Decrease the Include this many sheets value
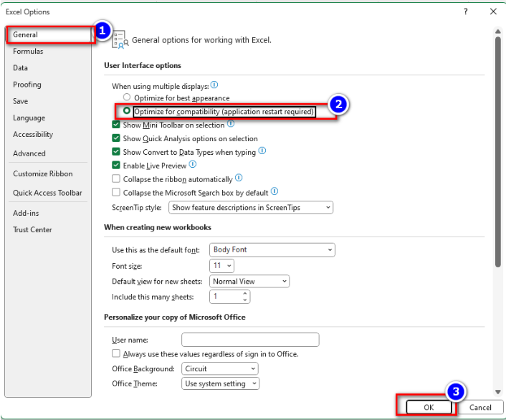The image size is (506, 420). [245, 300]
